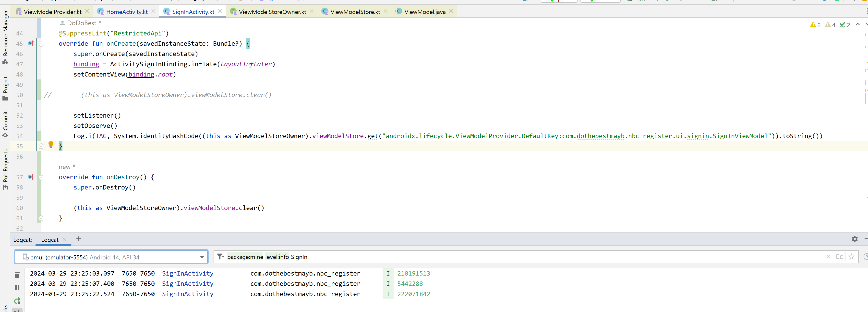Restart logcat with the green arrow icon
868x312 pixels.
coord(17,301)
